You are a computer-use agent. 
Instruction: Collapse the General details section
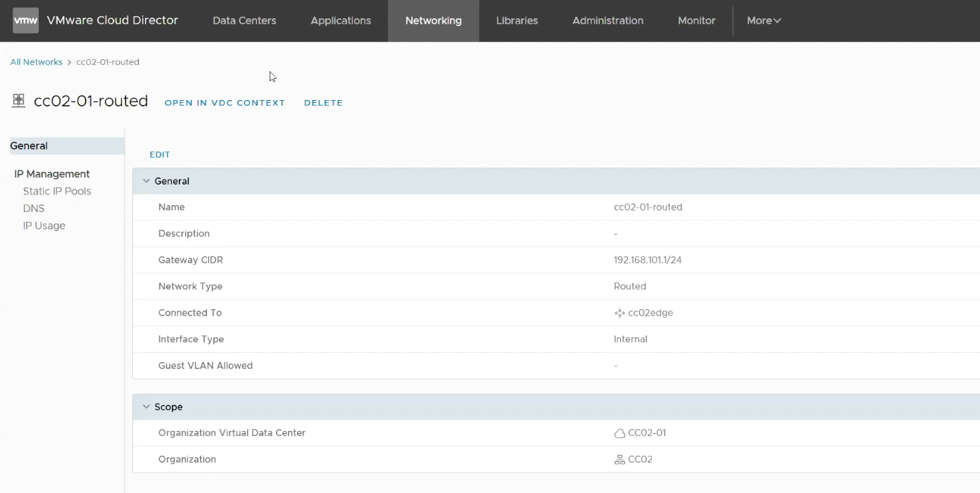coord(146,180)
